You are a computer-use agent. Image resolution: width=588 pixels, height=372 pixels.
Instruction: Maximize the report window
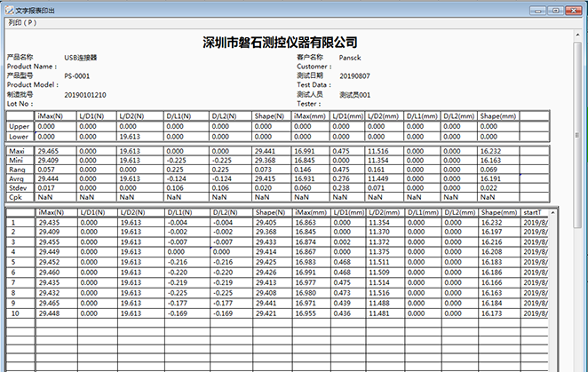pyautogui.click(x=554, y=8)
